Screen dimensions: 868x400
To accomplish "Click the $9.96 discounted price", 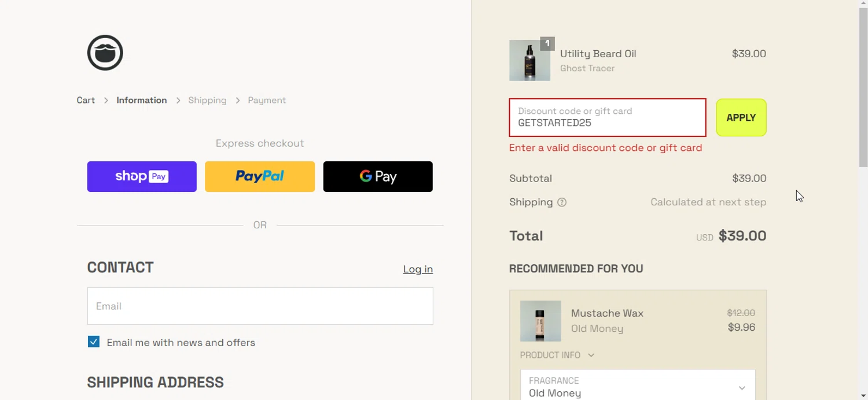I will click(741, 327).
